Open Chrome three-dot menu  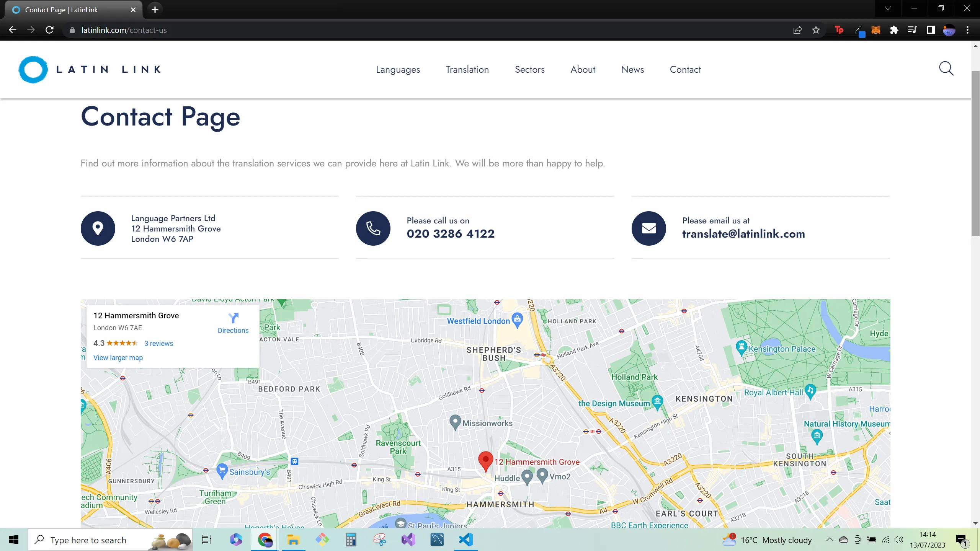point(967,30)
